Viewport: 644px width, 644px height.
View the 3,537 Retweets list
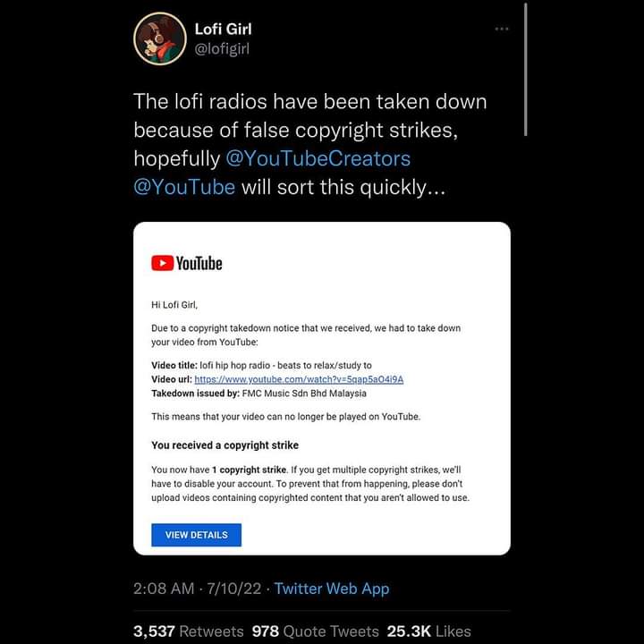[188, 631]
